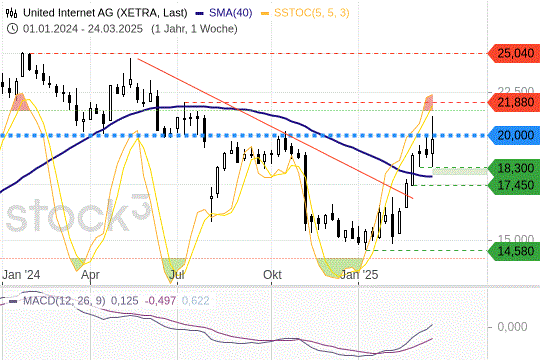Click the SMA(40) blue legend marker

[200, 14]
